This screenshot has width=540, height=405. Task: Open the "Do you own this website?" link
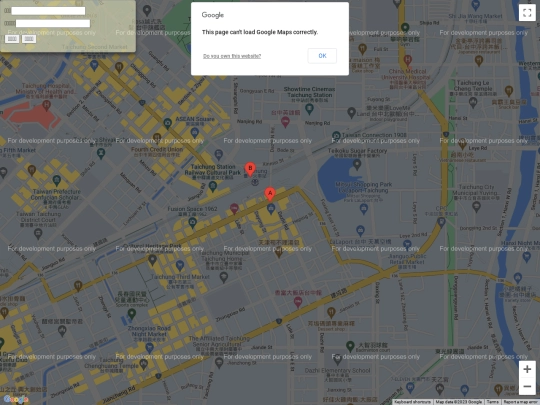(x=232, y=56)
